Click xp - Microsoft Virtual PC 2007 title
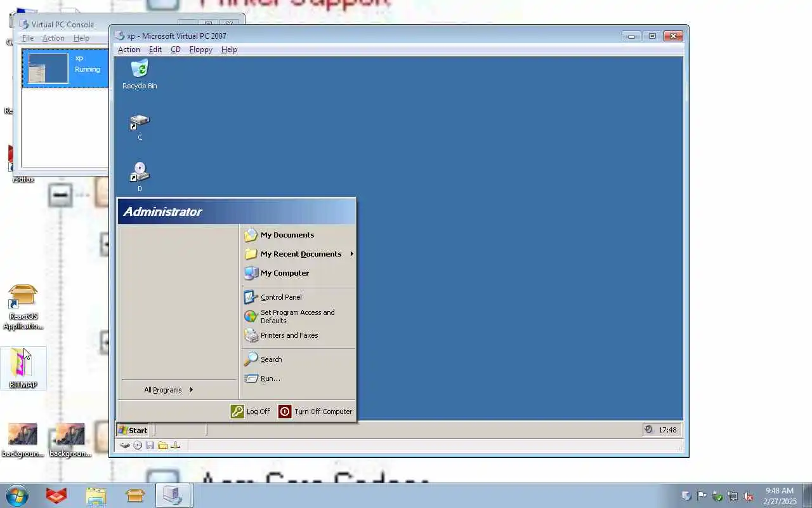Image resolution: width=812 pixels, height=508 pixels. [x=176, y=36]
